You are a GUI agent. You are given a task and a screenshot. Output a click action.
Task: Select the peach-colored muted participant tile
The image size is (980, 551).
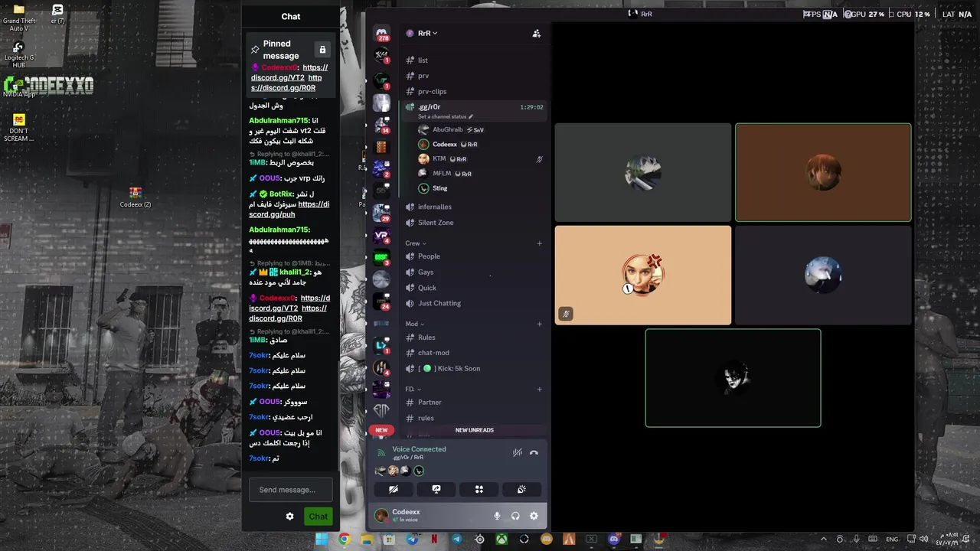643,275
